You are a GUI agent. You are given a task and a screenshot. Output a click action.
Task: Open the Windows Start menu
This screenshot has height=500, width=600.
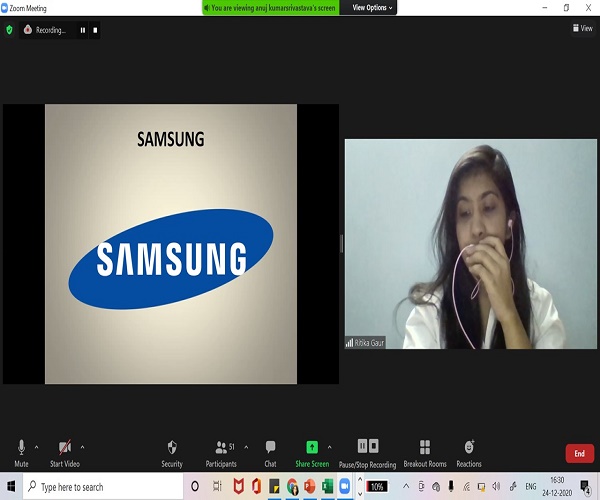[11, 487]
